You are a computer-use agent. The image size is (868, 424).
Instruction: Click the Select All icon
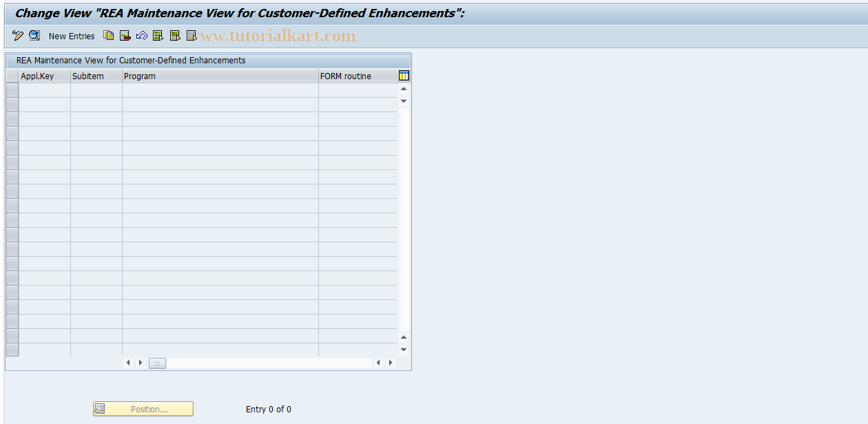(x=158, y=36)
